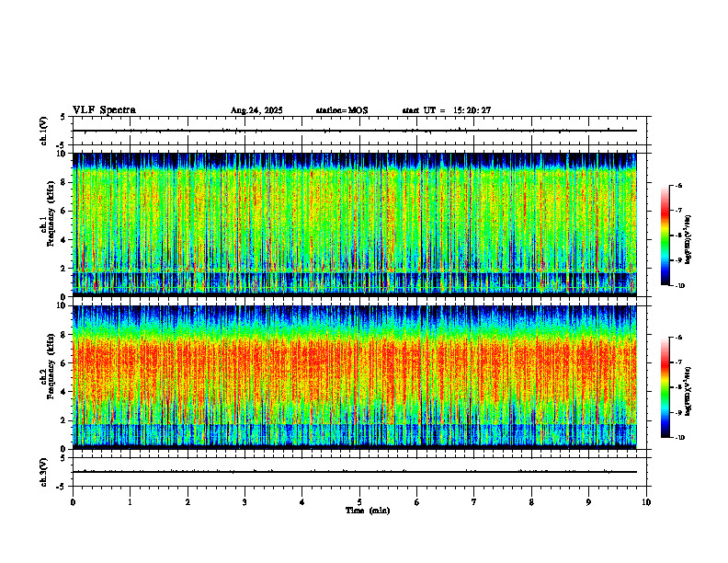Click time axis tick label "5"
The image size is (728, 563).
click(x=359, y=502)
